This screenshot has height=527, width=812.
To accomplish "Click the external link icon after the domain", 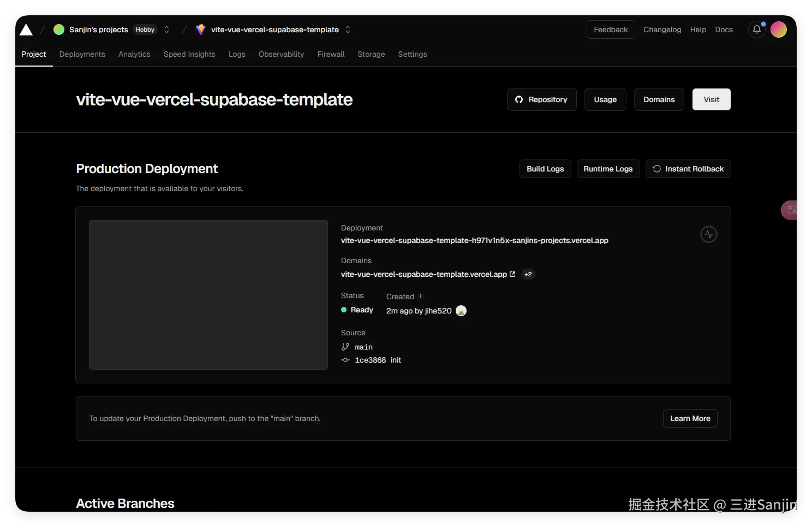I will 512,274.
